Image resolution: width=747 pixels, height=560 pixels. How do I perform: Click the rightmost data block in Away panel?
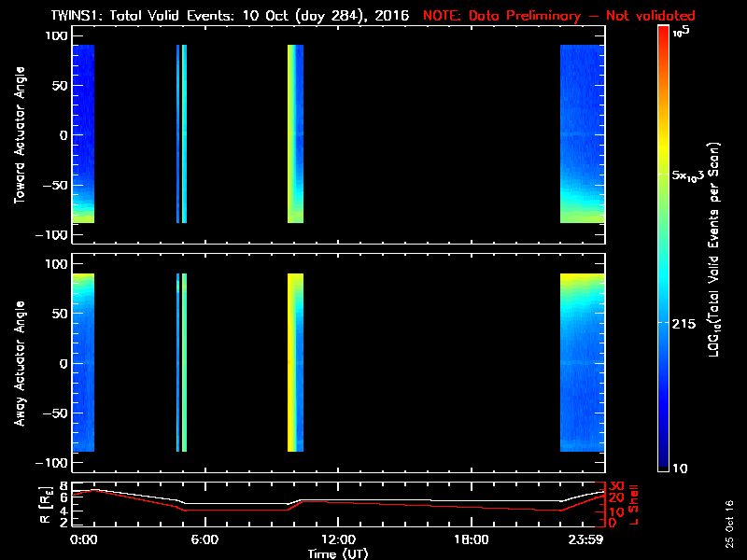point(582,363)
